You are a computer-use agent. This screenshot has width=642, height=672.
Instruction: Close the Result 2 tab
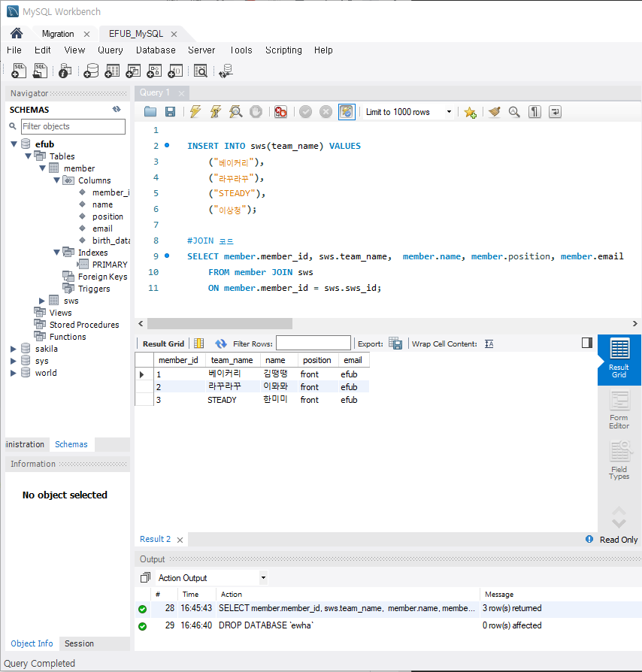pos(180,540)
